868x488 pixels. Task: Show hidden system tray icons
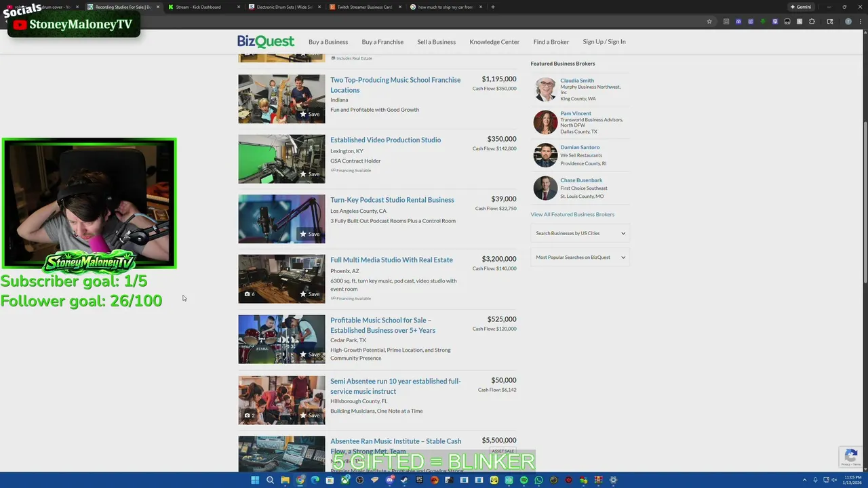tap(805, 480)
